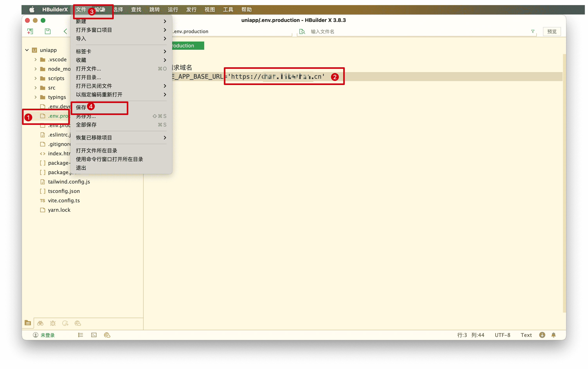Select 打开文件... menu entry

point(121,69)
